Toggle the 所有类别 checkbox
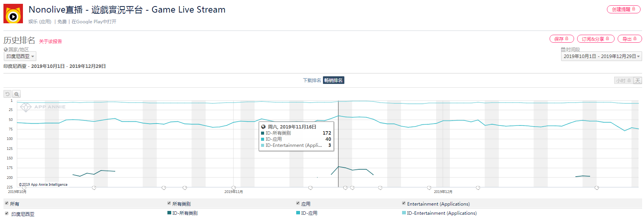644x222 pixels. point(169,203)
